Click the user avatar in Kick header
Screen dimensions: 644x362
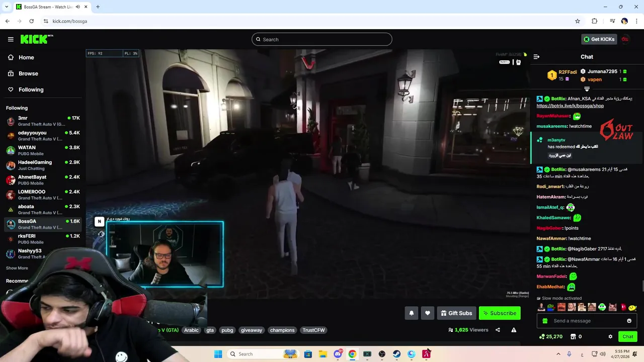pyautogui.click(x=625, y=39)
